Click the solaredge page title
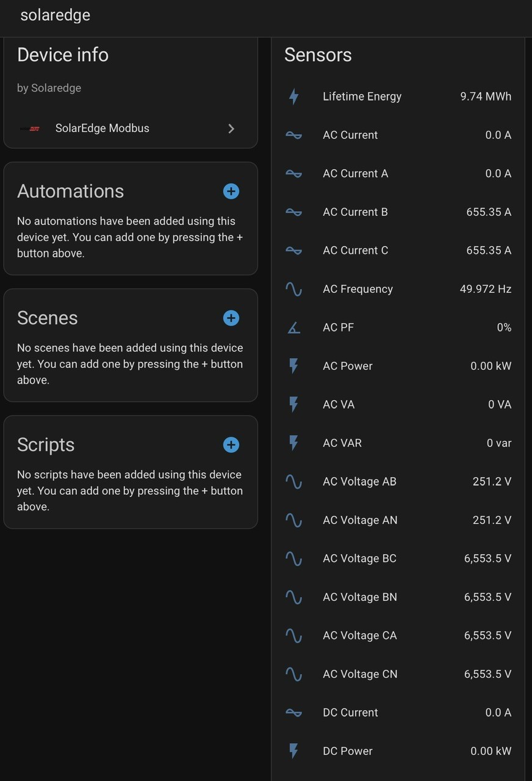 [x=56, y=15]
